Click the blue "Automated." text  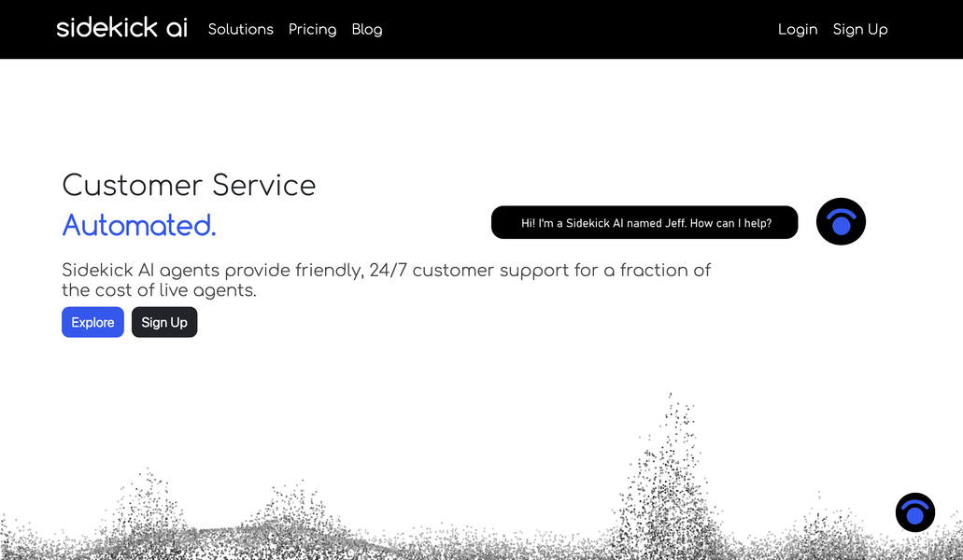[139, 225]
